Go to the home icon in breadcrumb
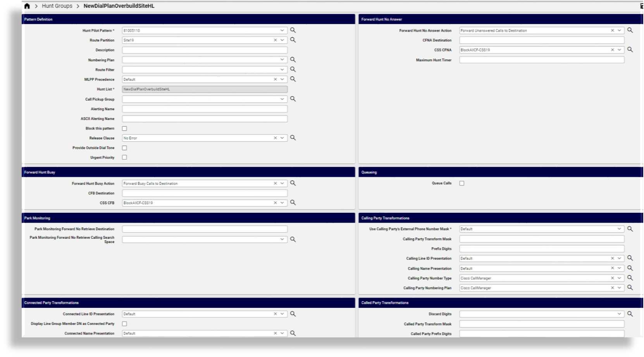This screenshot has width=644, height=357. click(27, 6)
